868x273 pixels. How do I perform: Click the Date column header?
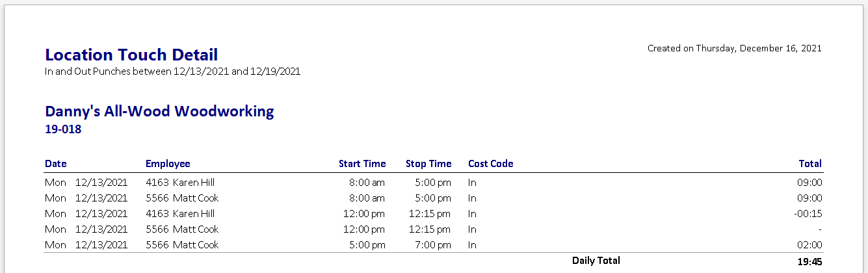pyautogui.click(x=56, y=164)
